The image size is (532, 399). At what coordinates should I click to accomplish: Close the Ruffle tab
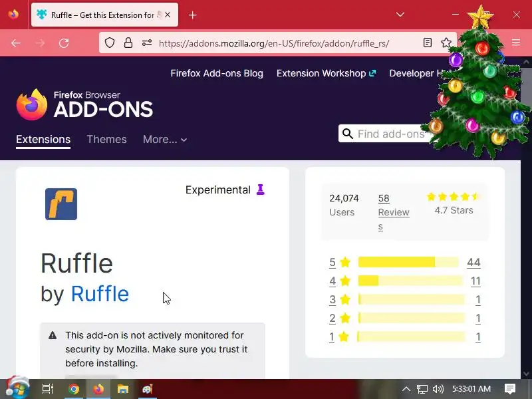tap(168, 15)
